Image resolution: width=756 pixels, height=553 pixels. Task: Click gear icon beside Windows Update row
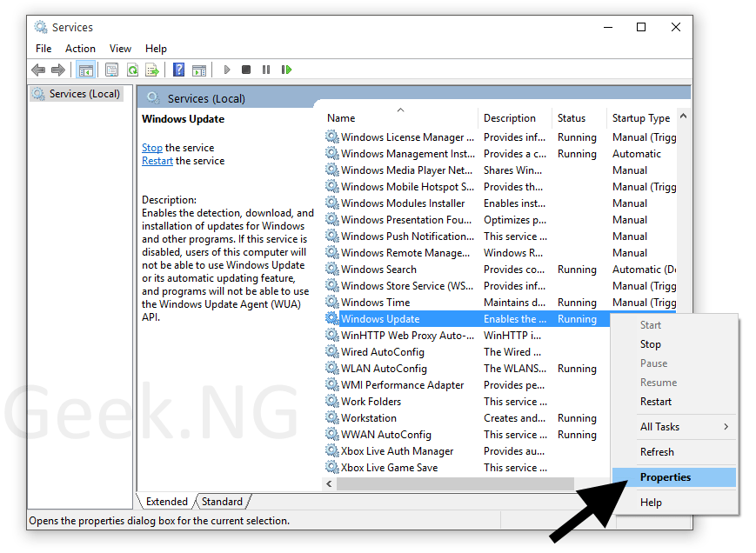pyautogui.click(x=331, y=318)
